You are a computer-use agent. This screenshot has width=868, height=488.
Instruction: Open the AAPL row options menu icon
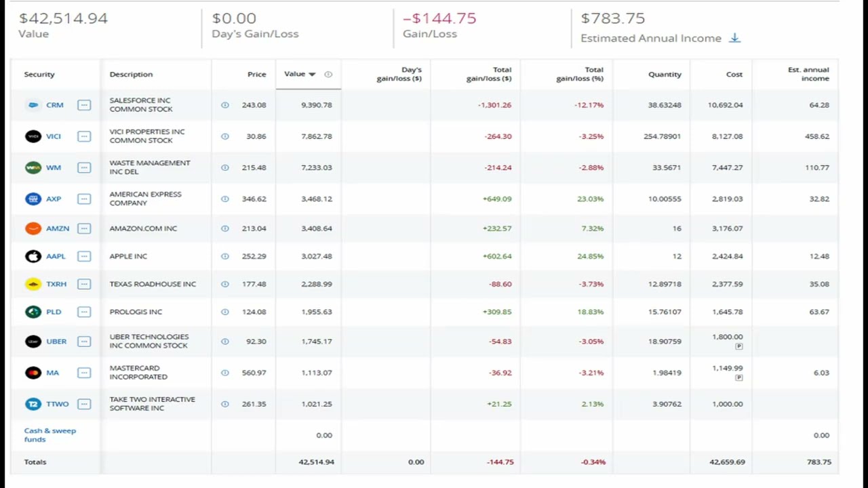tap(84, 256)
